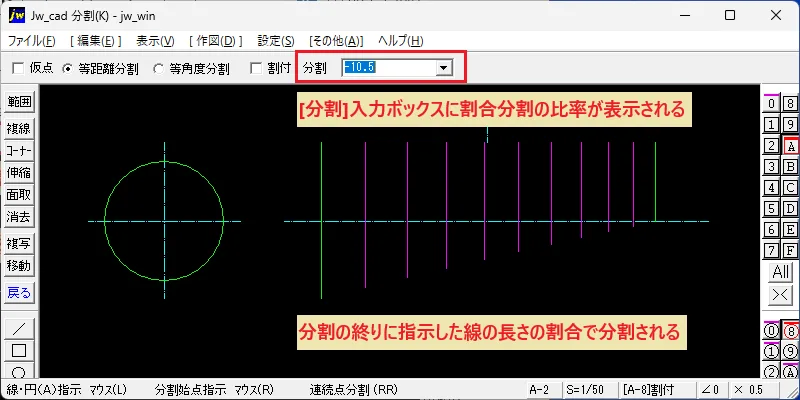800x400 pixels.
Task: Open the ヘルプ(H) menu
Action: [401, 41]
